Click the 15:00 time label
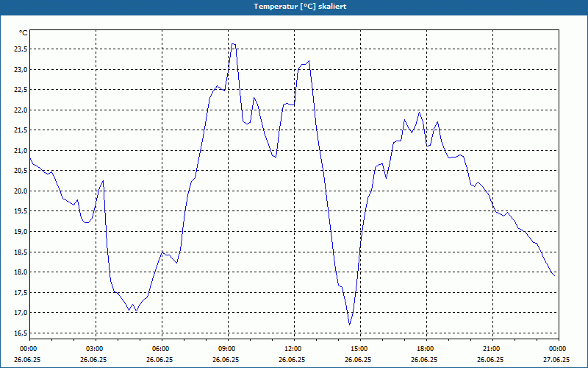The image size is (588, 368). (x=360, y=349)
